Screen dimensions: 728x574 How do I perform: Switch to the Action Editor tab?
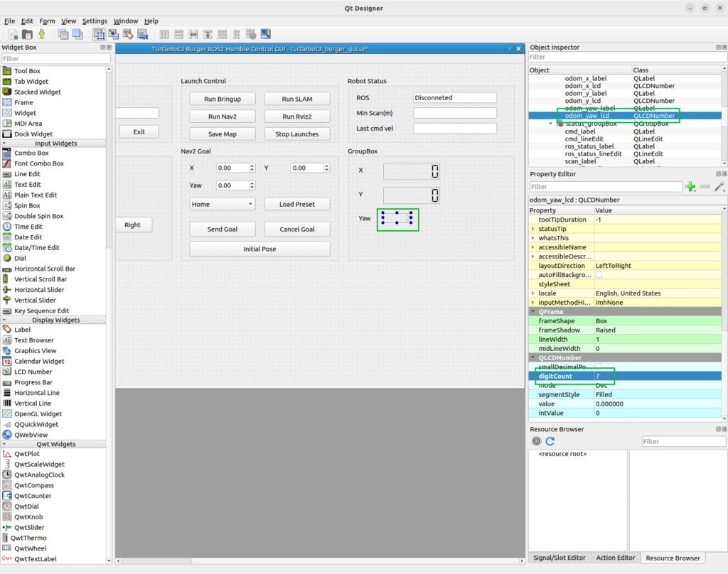point(615,558)
